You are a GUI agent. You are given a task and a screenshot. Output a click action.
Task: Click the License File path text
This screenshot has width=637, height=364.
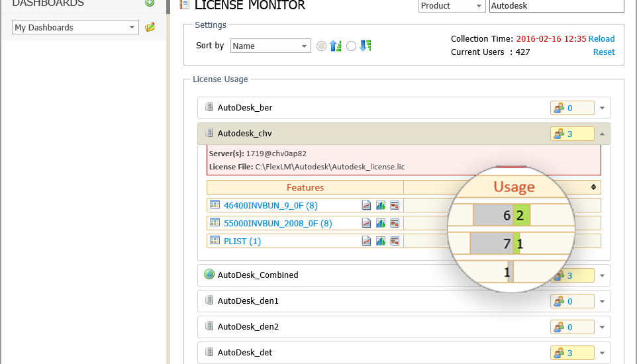pos(307,167)
